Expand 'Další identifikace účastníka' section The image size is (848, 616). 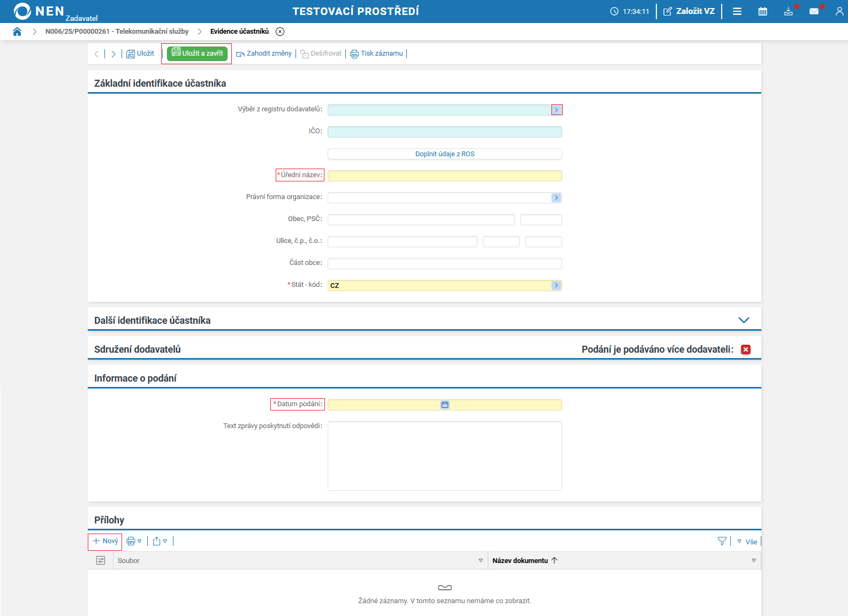pyautogui.click(x=744, y=320)
